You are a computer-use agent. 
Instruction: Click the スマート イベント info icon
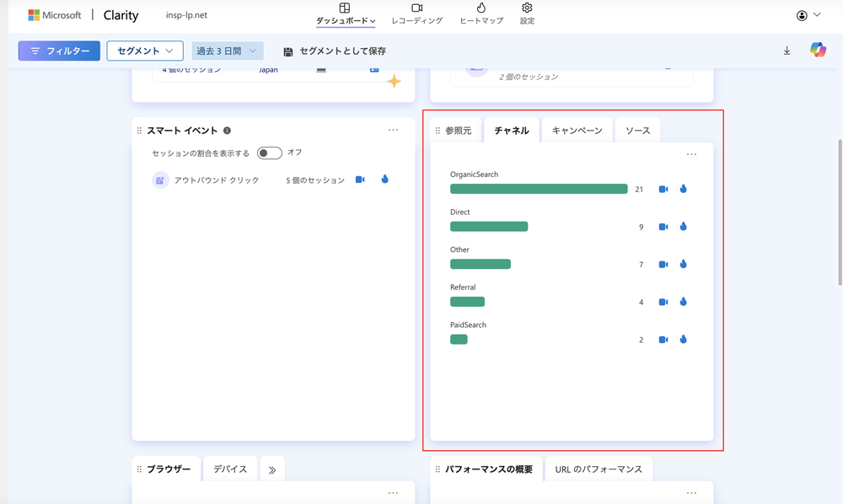click(227, 131)
